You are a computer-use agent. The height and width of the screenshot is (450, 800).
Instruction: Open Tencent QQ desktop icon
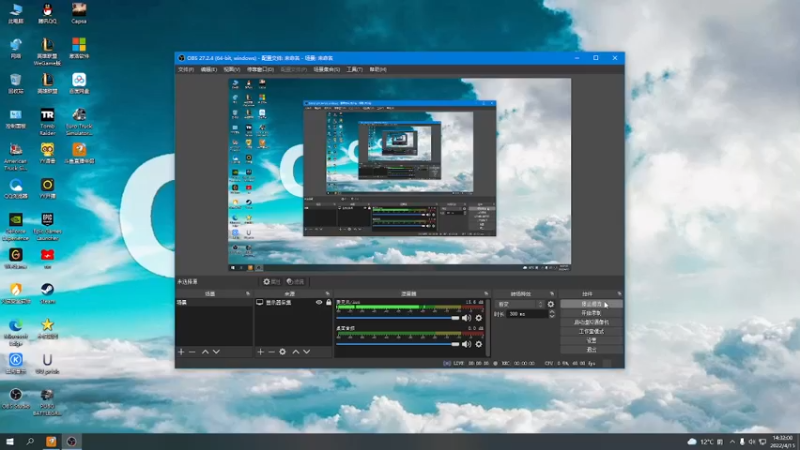(x=47, y=13)
